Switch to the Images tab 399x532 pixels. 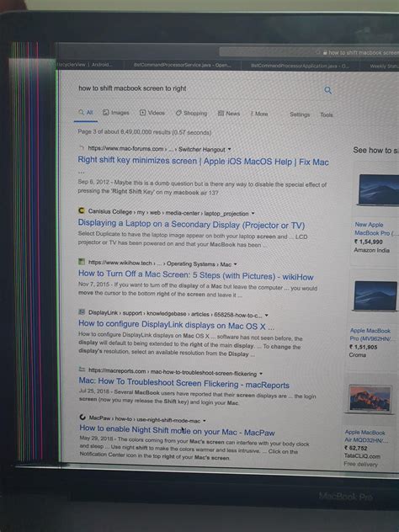116,112
